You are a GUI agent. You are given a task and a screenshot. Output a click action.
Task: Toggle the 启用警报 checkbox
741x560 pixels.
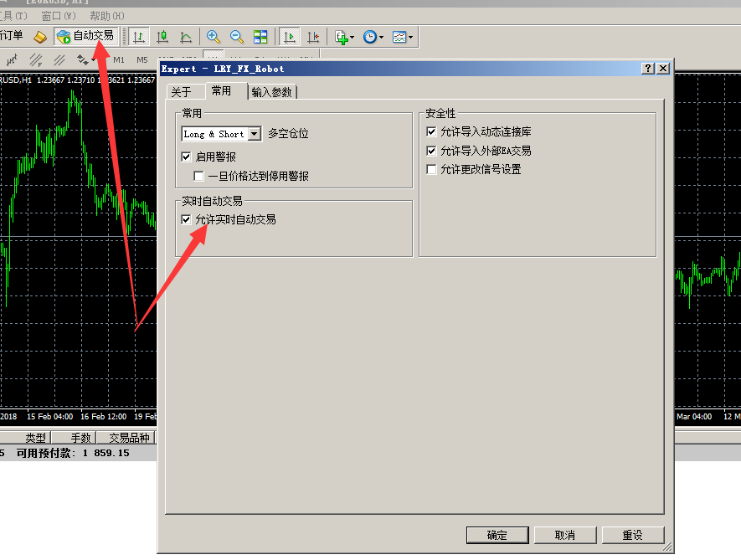click(x=186, y=157)
